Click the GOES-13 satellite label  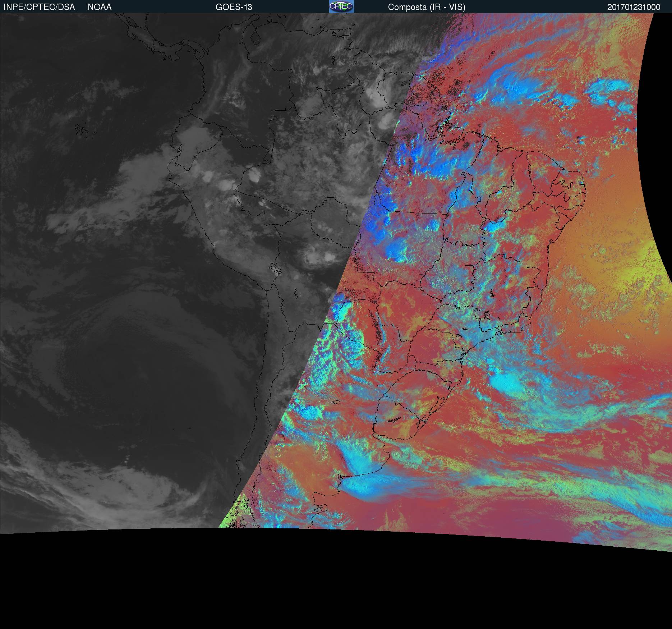[x=234, y=7]
